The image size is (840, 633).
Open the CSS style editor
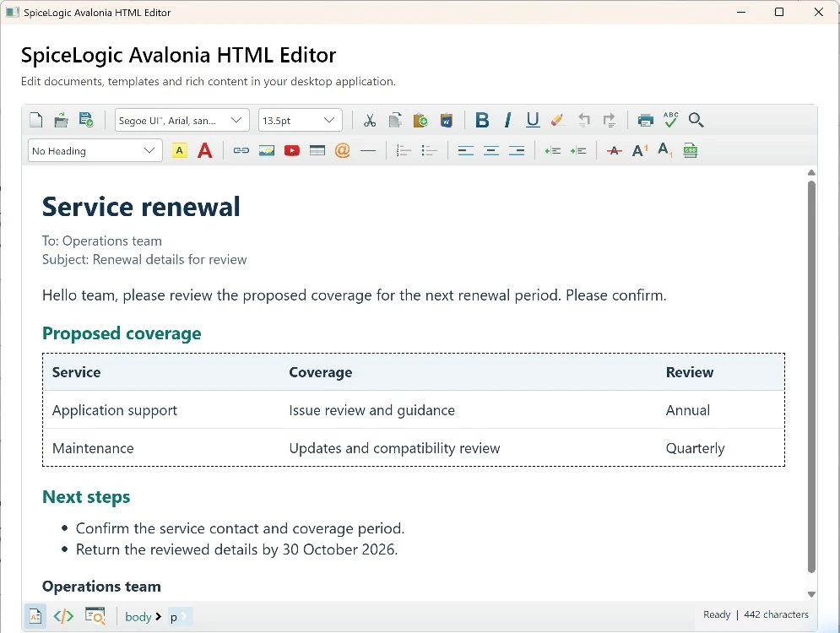pos(690,150)
